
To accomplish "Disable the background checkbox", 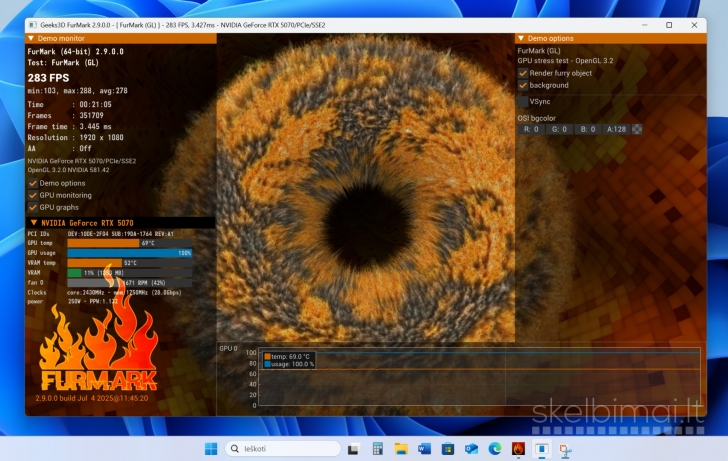I will coord(523,85).
